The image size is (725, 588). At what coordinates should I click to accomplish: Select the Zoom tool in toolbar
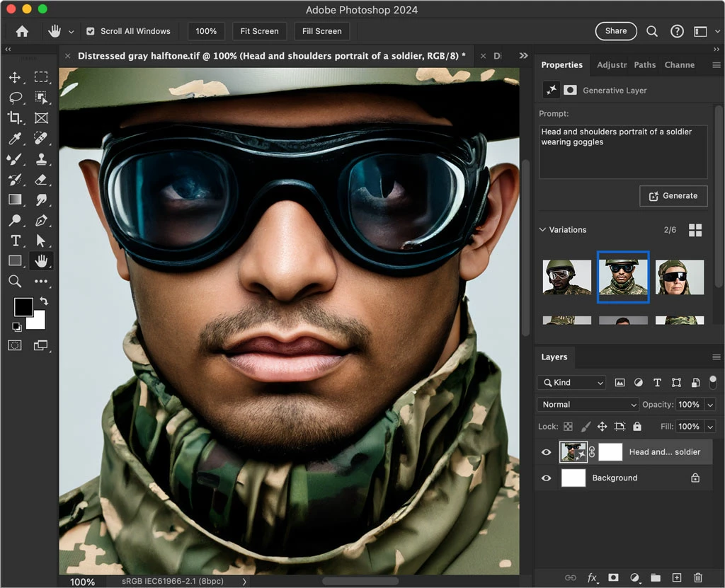(15, 282)
